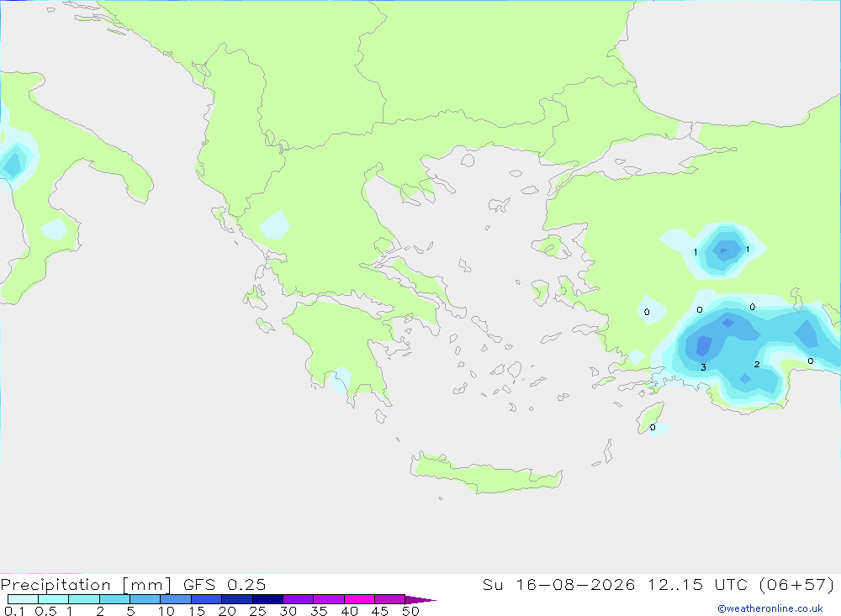Select the '2' precipitation value near Turkey's south coast
841x616 pixels.
pyautogui.click(x=757, y=364)
